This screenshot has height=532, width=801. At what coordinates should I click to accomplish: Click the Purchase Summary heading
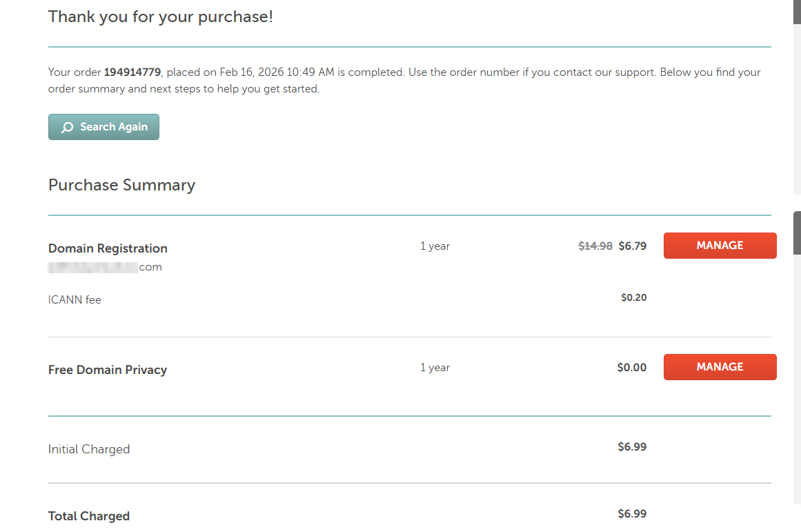pos(121,185)
